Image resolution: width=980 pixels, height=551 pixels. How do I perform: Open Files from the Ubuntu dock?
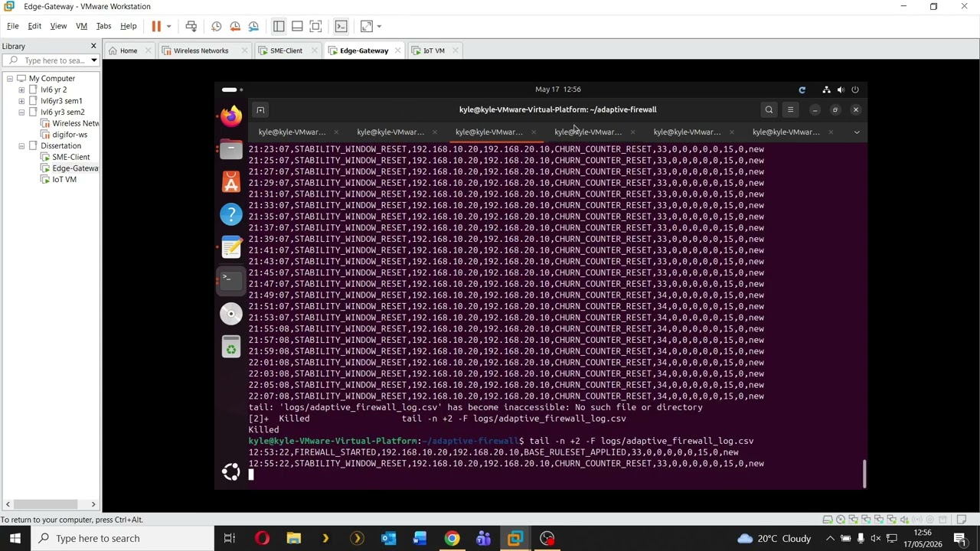[x=230, y=149]
